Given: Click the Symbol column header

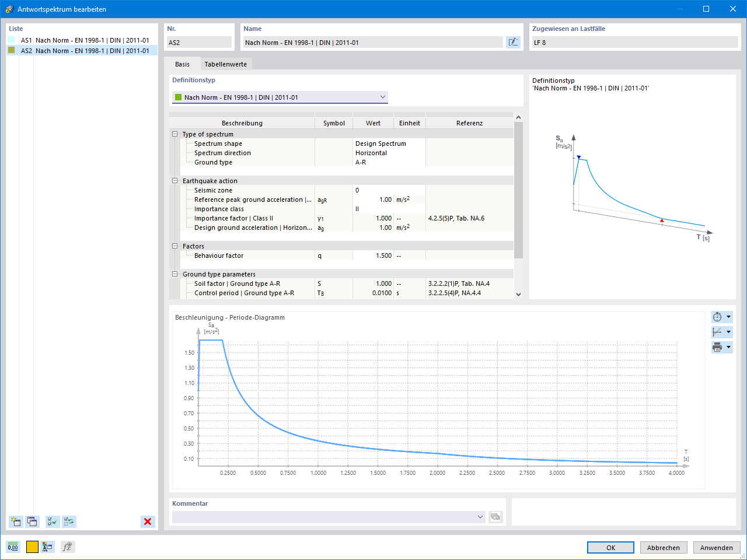Looking at the screenshot, I should tap(334, 123).
